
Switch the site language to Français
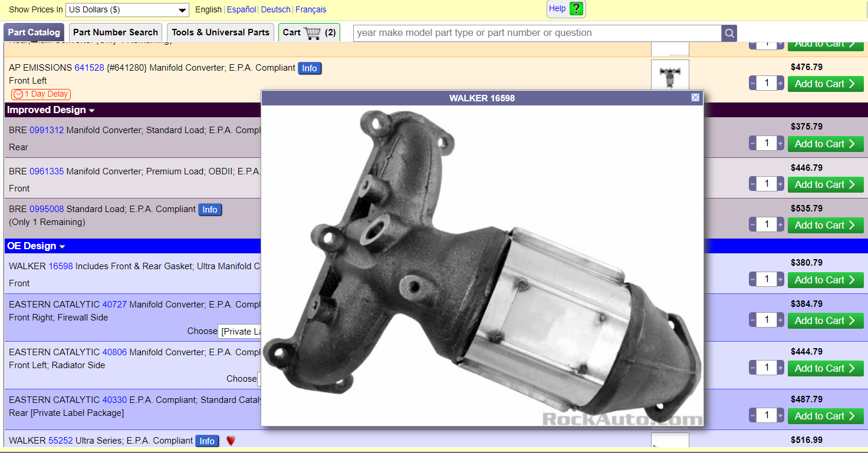(311, 9)
